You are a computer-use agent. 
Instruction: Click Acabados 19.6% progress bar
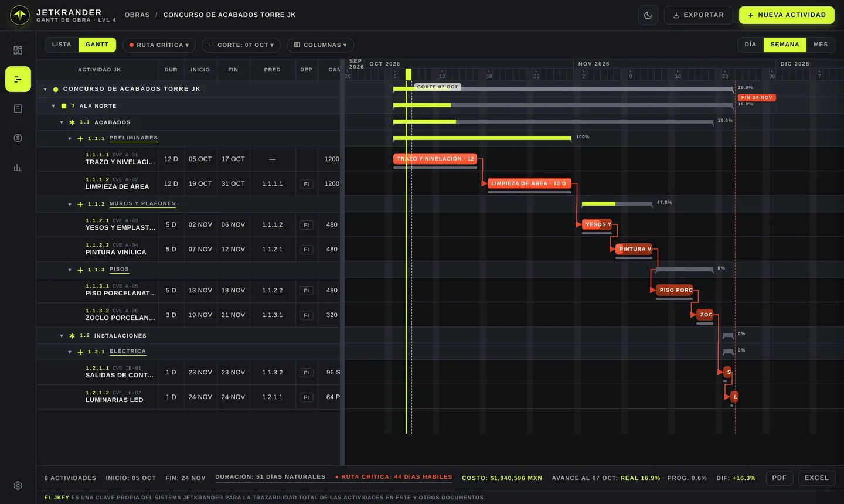[553, 122]
